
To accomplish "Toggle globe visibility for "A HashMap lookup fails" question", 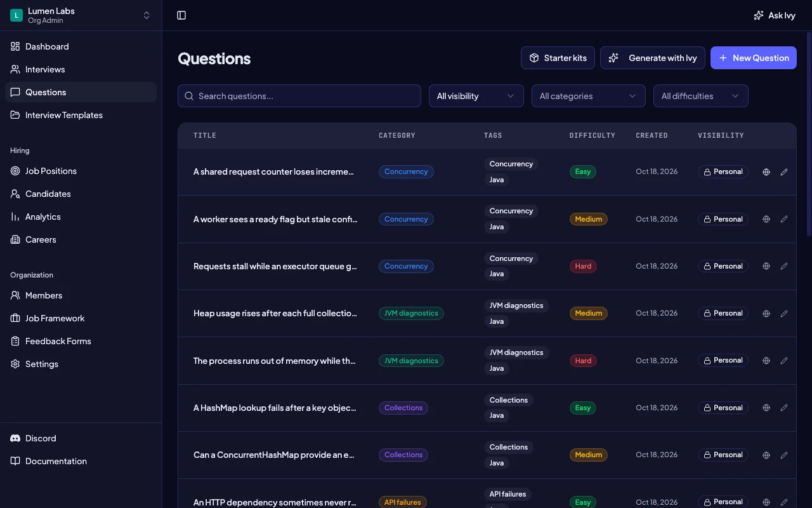I will tap(766, 408).
